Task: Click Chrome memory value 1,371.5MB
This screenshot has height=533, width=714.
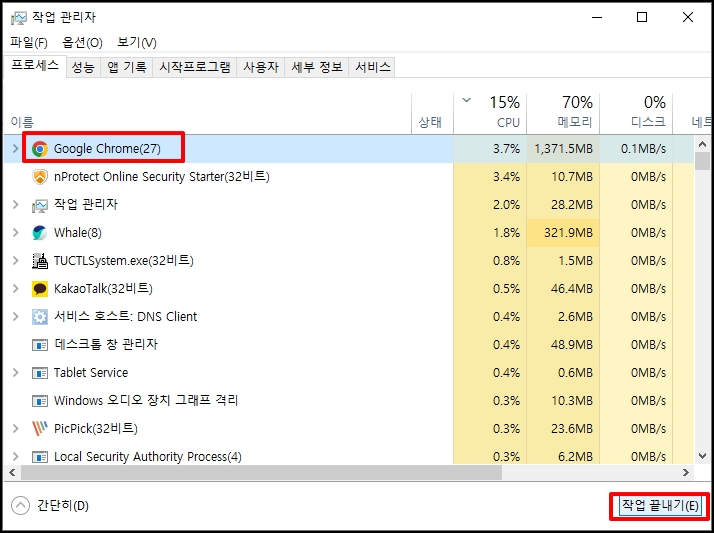Action: [x=564, y=148]
